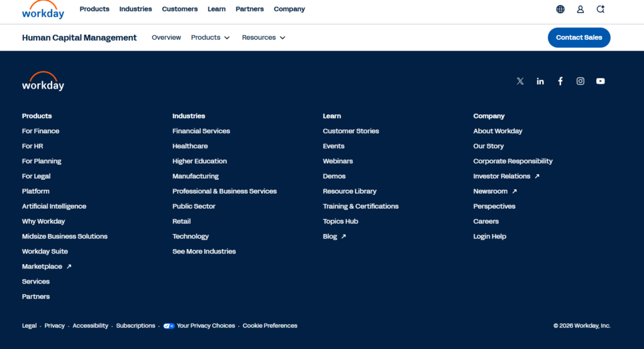Open the Customer Stories link

click(351, 131)
